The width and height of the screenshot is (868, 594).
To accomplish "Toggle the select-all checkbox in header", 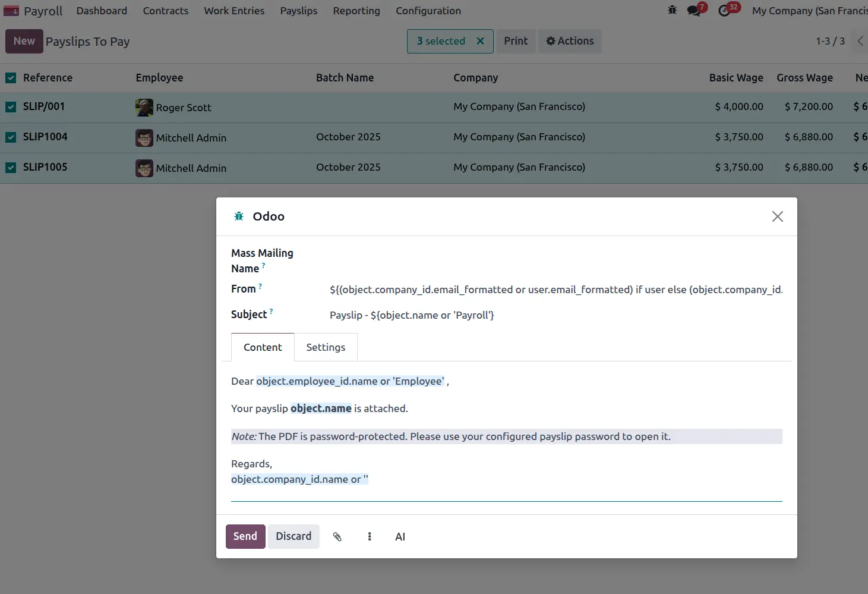I will click(11, 78).
